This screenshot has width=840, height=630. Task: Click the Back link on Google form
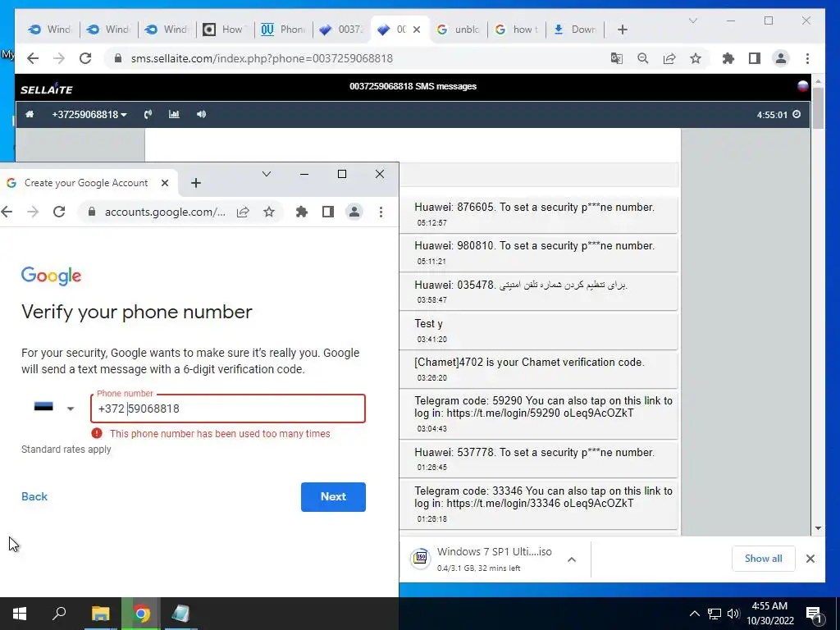[x=34, y=496]
